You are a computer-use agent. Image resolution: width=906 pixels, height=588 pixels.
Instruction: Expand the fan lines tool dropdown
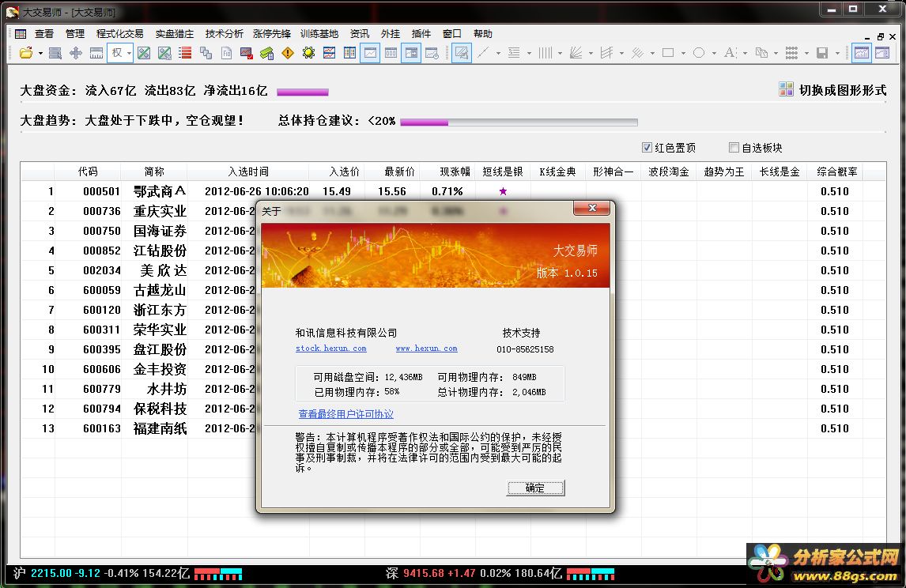591,54
